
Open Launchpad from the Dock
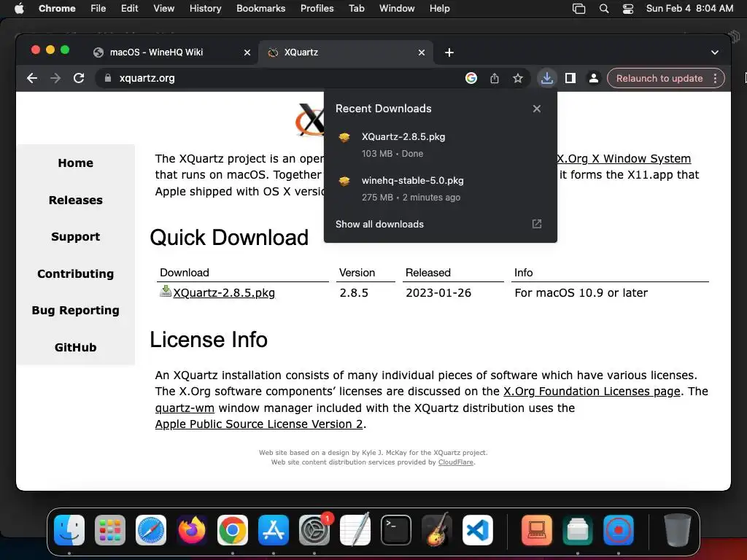point(110,530)
